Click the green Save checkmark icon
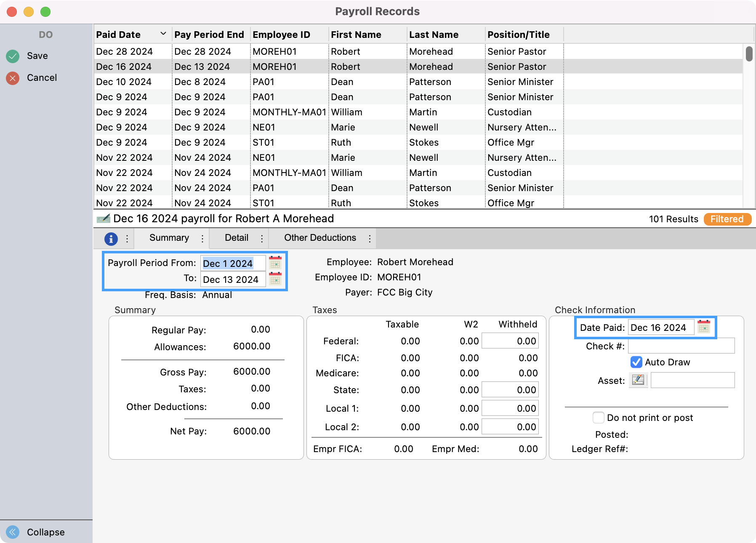 click(13, 56)
